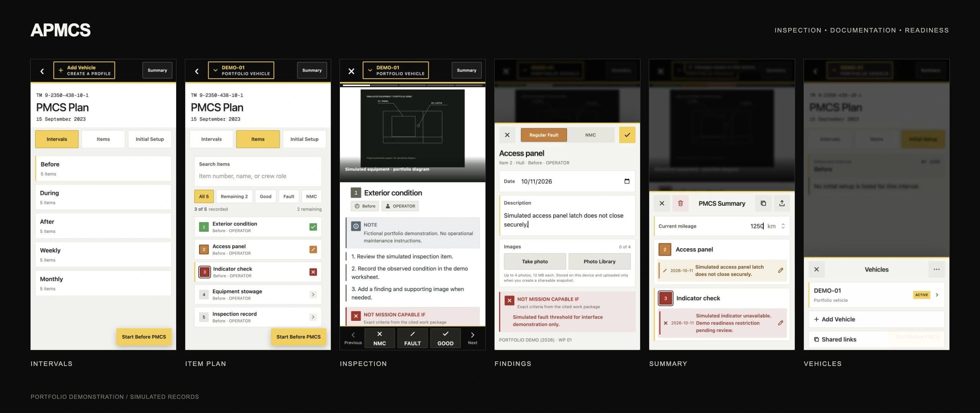The height and width of the screenshot is (413, 980).
Task: Open Summary in Inspection screen header
Action: (x=467, y=70)
